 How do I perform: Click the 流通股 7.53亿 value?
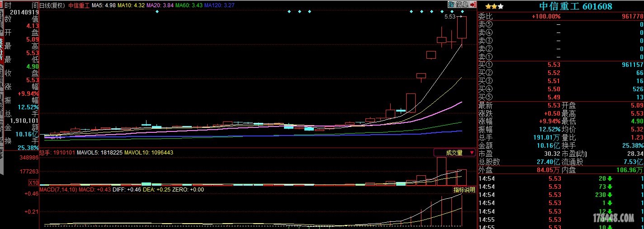click(632, 162)
